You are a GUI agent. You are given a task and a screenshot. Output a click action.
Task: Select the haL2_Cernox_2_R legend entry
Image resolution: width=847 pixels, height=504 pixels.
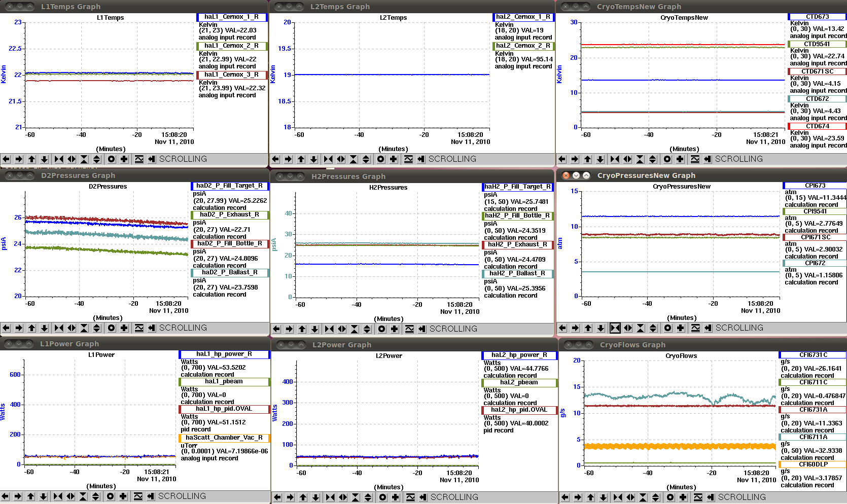click(x=523, y=46)
